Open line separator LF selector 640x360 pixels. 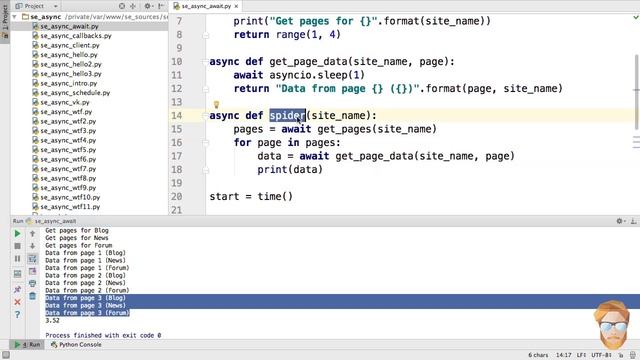[x=581, y=355]
